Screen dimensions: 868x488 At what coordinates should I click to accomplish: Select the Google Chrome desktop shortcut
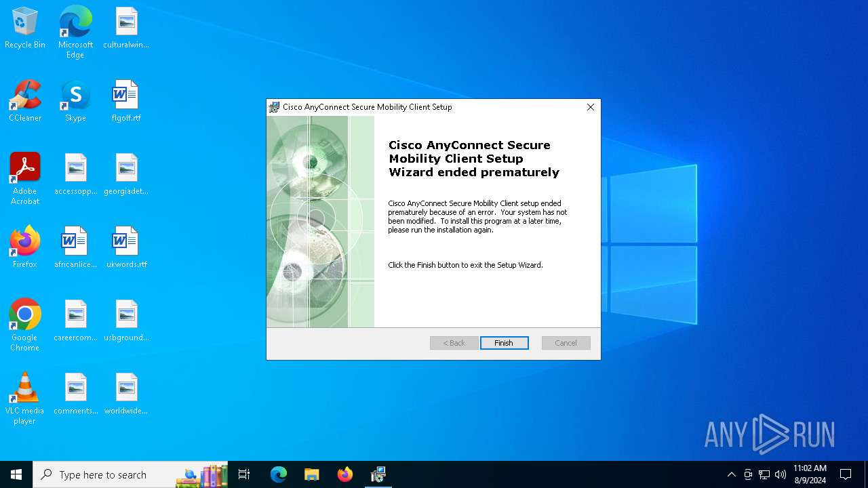(x=25, y=325)
